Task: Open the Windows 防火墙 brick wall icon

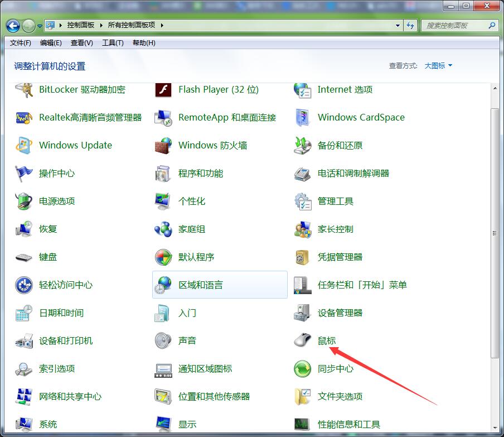Action: coord(163,146)
